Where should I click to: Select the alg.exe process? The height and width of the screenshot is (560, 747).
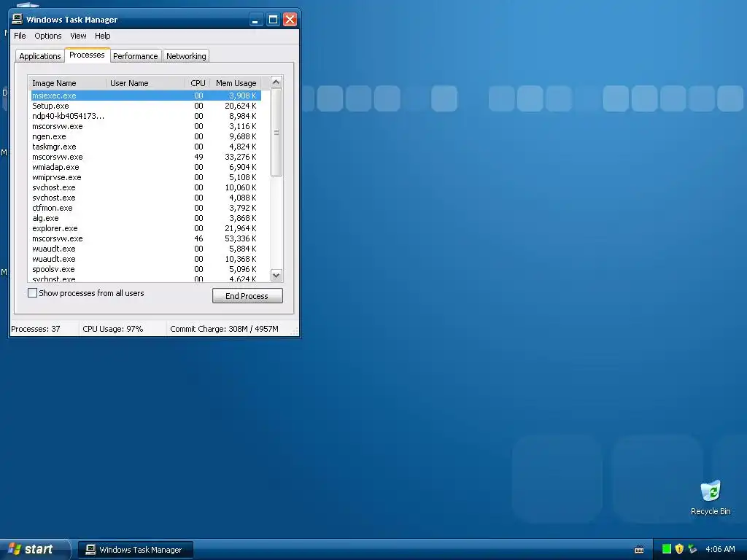pyautogui.click(x=146, y=218)
